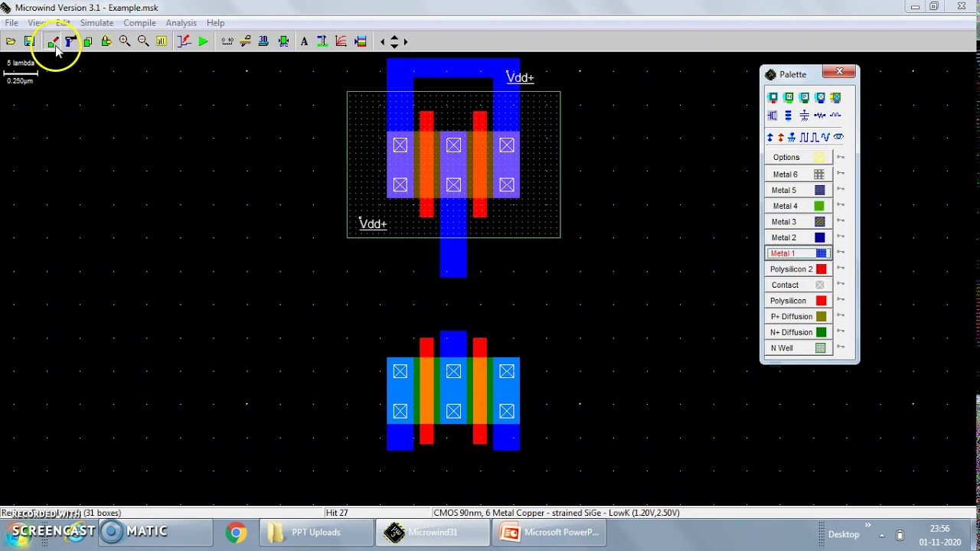Toggle protect key for Contact layer
This screenshot has width=980, height=551.
(x=841, y=284)
